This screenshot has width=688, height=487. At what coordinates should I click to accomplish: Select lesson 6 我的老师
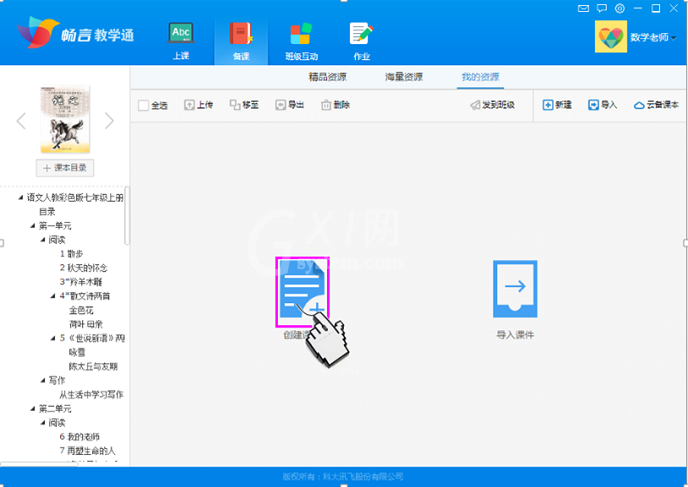79,437
